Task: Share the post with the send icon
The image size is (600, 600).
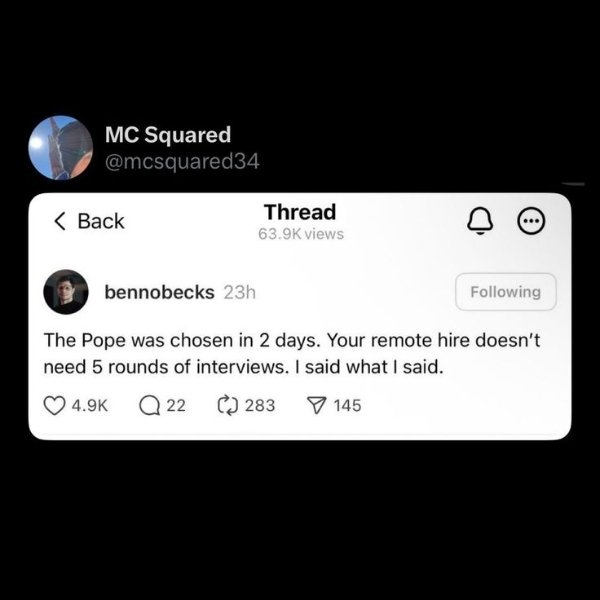Action: (x=316, y=405)
